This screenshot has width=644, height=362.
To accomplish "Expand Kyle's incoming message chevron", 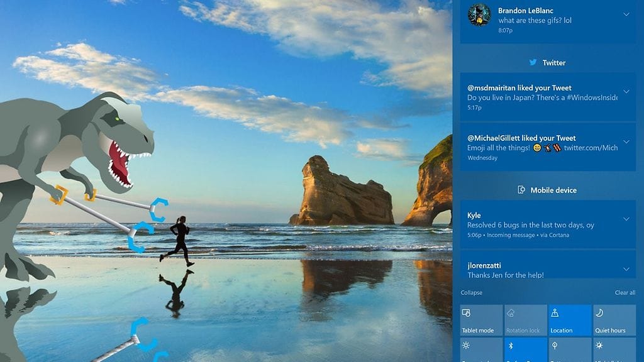I will click(626, 219).
